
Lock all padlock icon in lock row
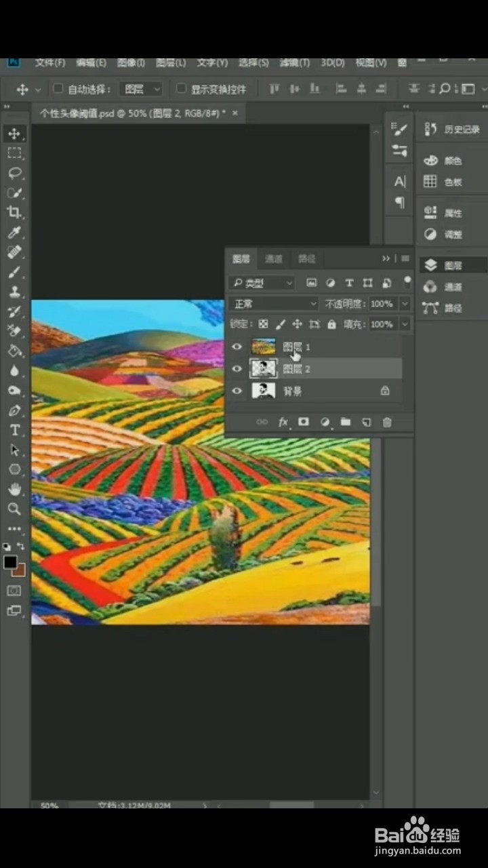pyautogui.click(x=331, y=324)
